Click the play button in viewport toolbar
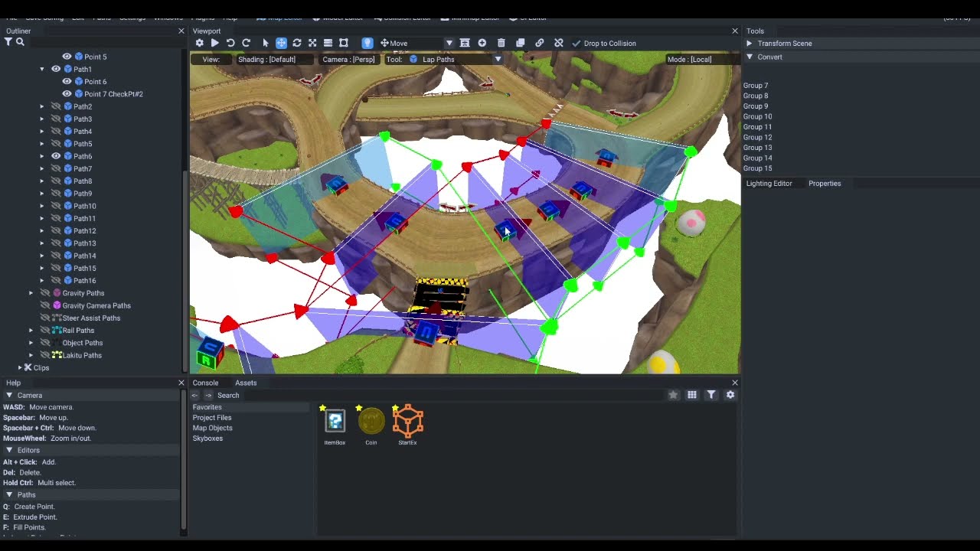 point(215,44)
